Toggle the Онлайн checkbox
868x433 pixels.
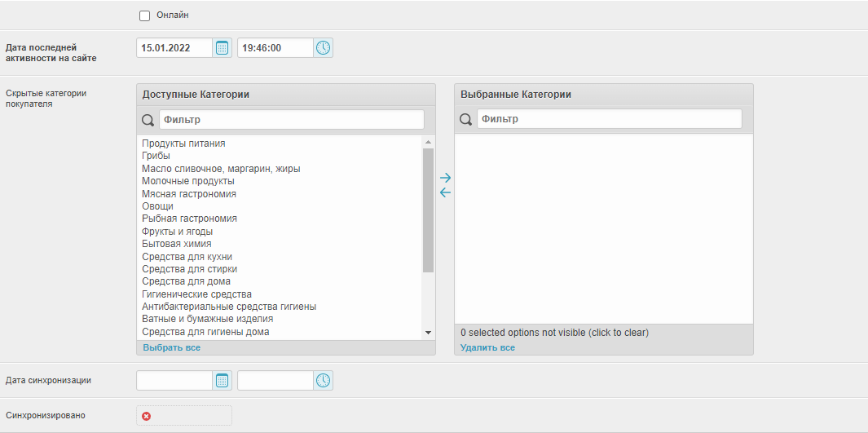coord(145,15)
